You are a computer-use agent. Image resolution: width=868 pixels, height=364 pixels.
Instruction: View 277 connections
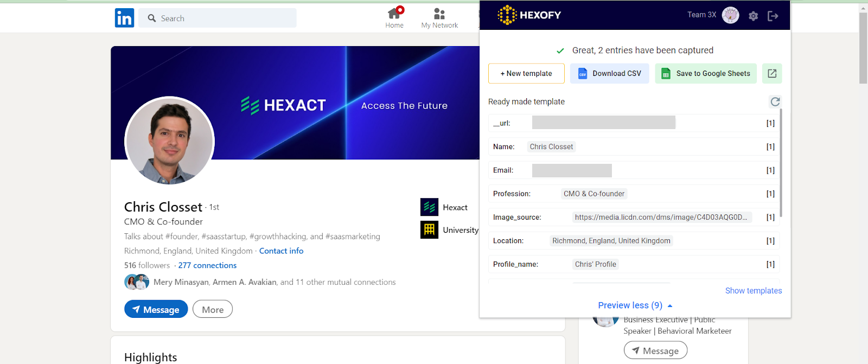click(207, 265)
